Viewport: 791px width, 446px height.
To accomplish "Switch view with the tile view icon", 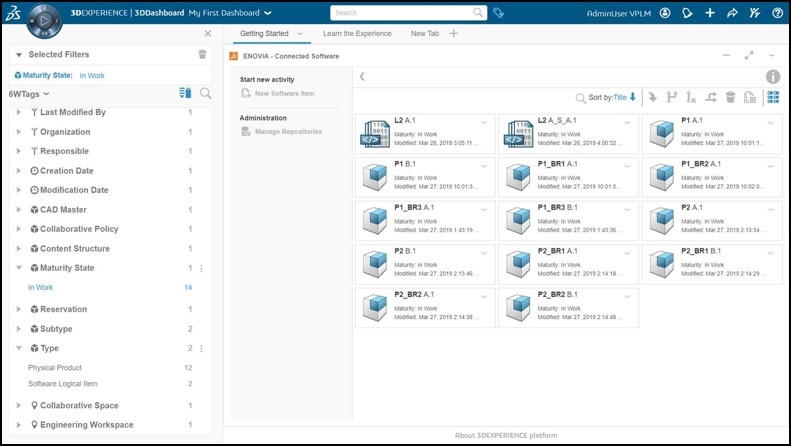I will [773, 97].
